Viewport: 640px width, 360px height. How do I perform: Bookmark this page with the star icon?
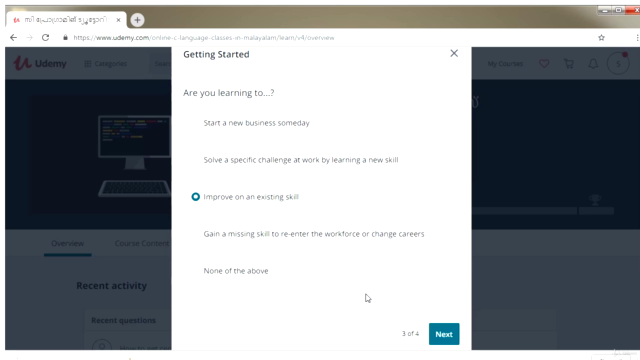(x=601, y=38)
